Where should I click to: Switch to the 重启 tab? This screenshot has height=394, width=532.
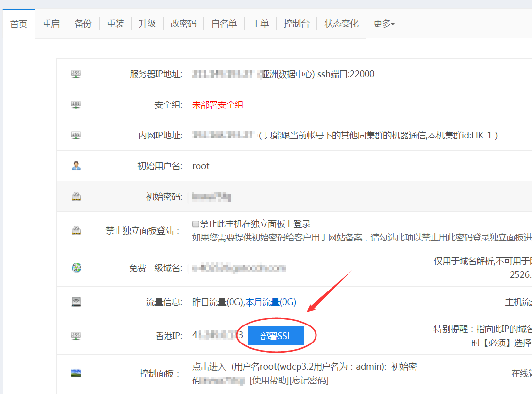tap(51, 24)
